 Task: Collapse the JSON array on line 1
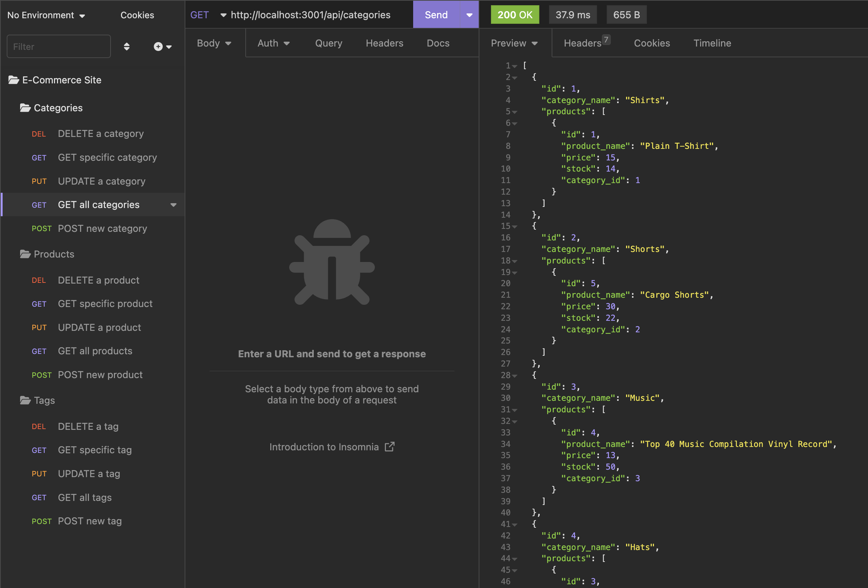coord(515,66)
